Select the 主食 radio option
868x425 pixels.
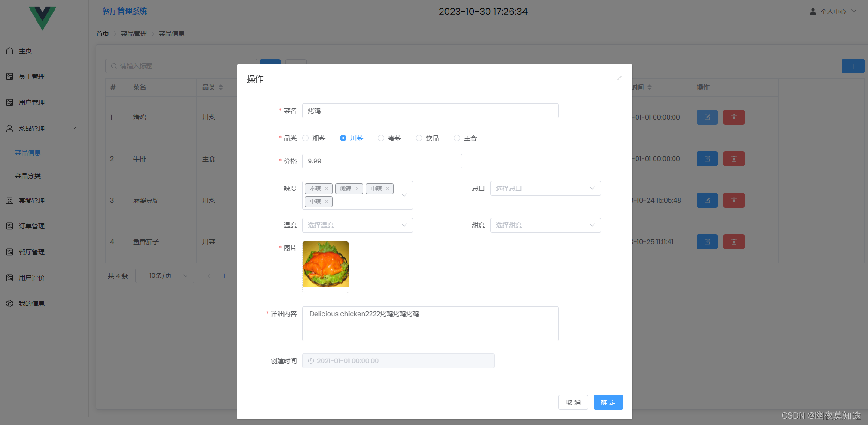tap(465, 138)
